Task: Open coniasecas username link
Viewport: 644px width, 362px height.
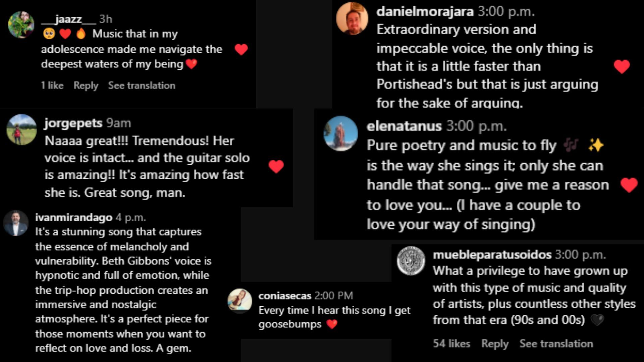Action: (x=285, y=296)
